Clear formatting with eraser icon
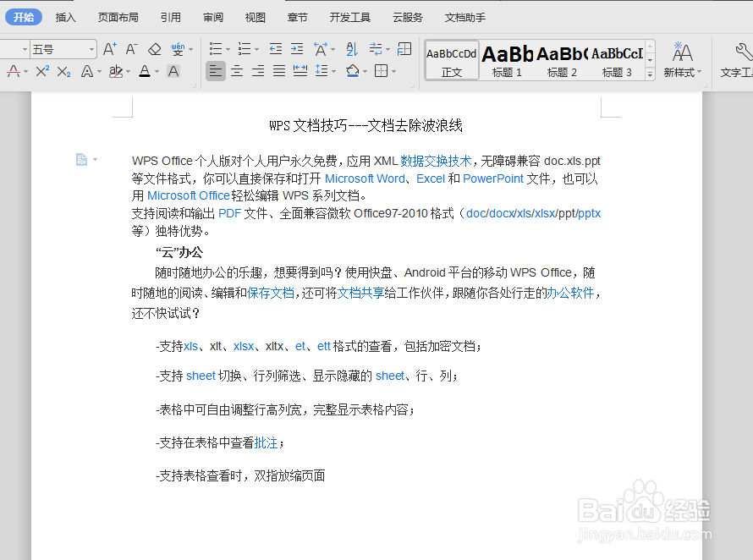Screen dimensions: 753x560 154,49
